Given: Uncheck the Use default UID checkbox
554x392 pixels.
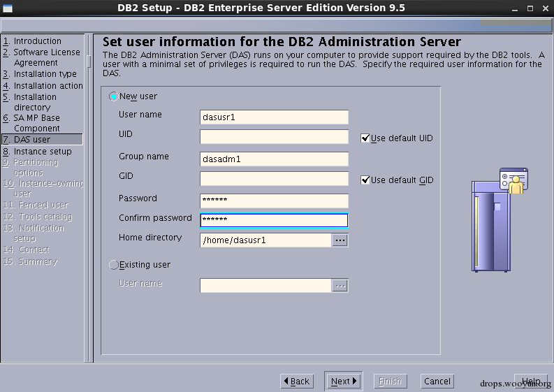Looking at the screenshot, I should [365, 138].
